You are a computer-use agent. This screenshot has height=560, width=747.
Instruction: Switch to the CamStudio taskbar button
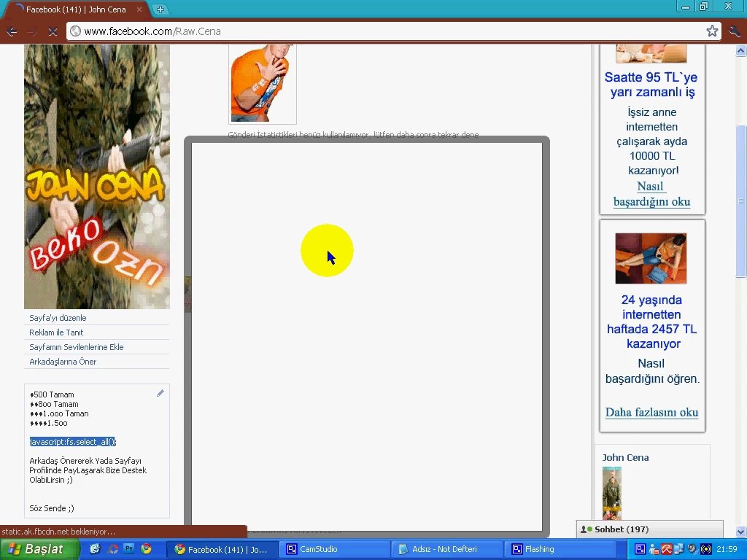click(333, 549)
